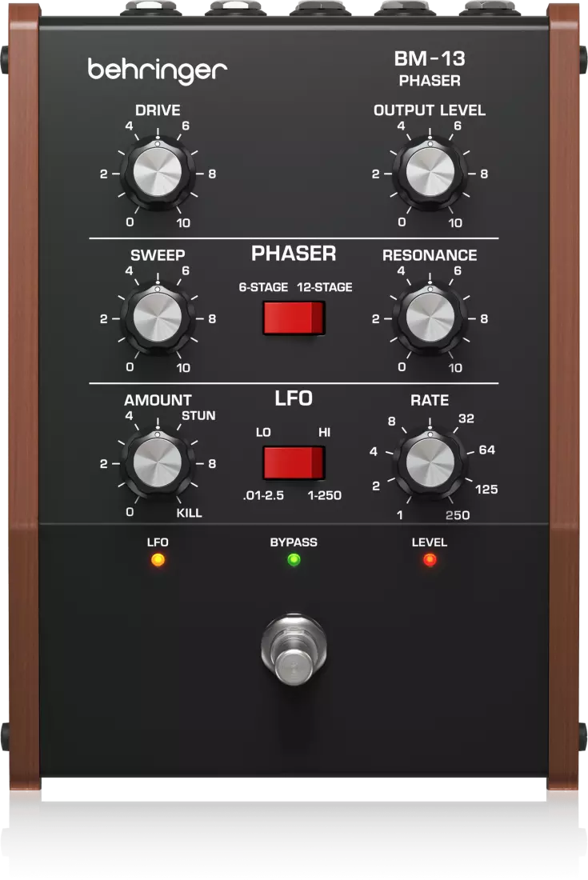This screenshot has height=880, width=588.
Task: Click the green BYPASS indicator LED
Action: coord(294,559)
